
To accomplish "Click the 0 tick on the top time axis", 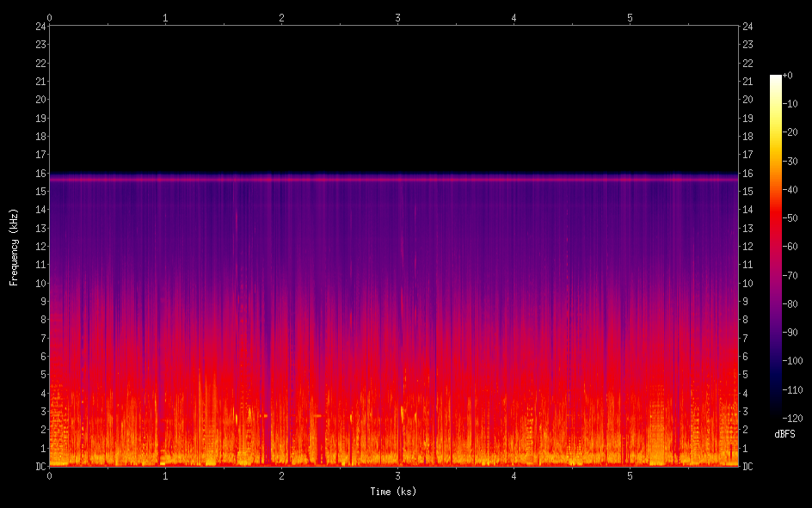I will pyautogui.click(x=49, y=16).
